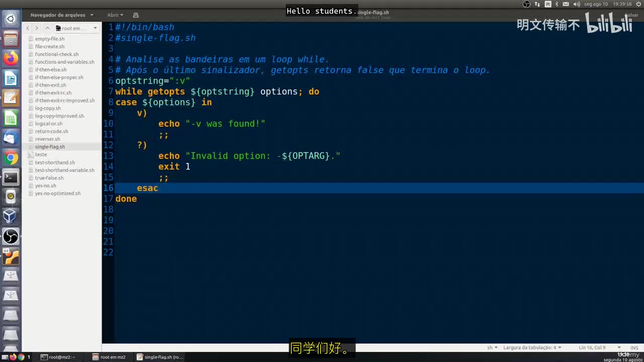
Task: Click the orange application icon below OBS
Action: (x=11, y=256)
